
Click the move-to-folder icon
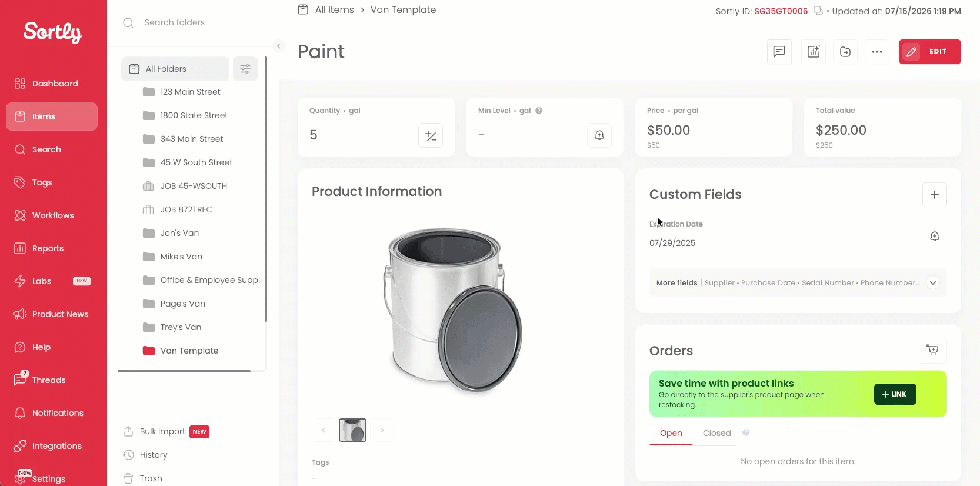pyautogui.click(x=845, y=52)
